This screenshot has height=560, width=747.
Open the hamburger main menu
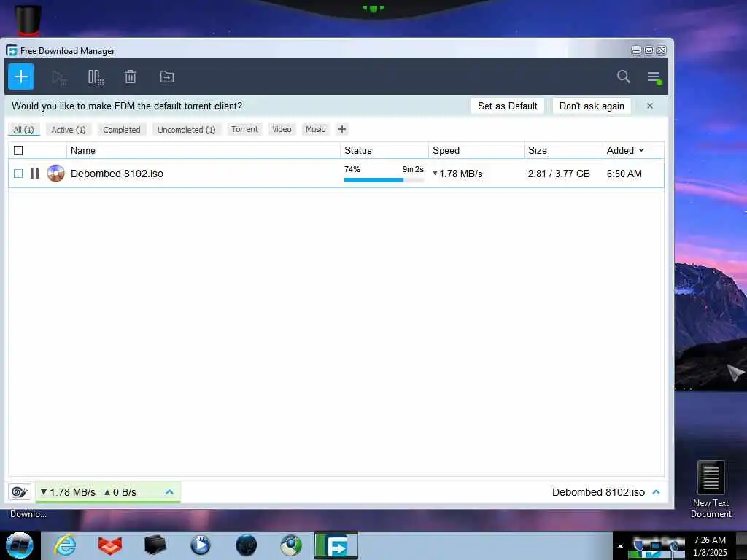click(x=654, y=77)
